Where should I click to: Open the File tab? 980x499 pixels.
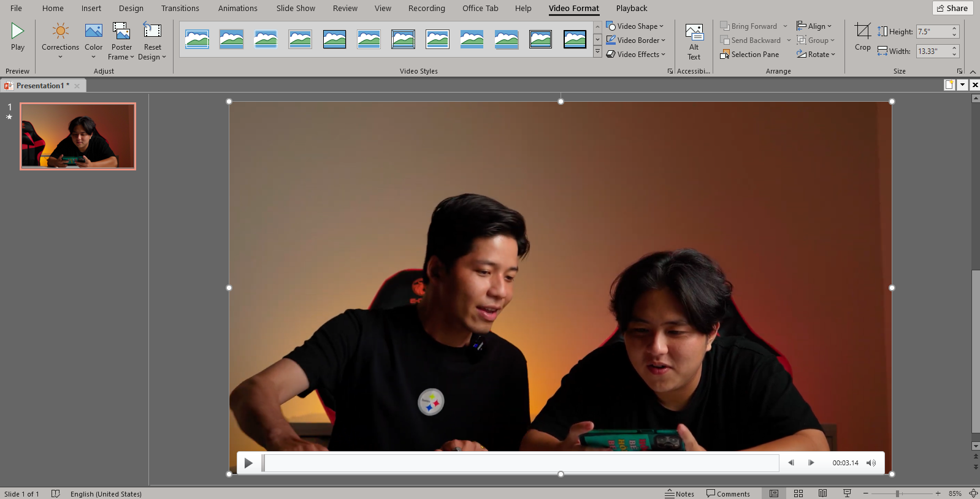[x=16, y=9]
